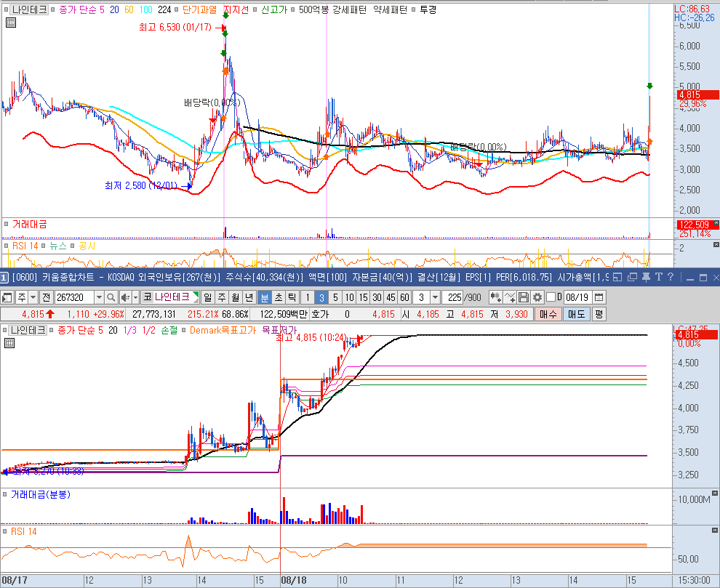Viewport: 720px width, 588px height.
Task: Expand the speaker options dropdown arrow
Action: (135, 297)
